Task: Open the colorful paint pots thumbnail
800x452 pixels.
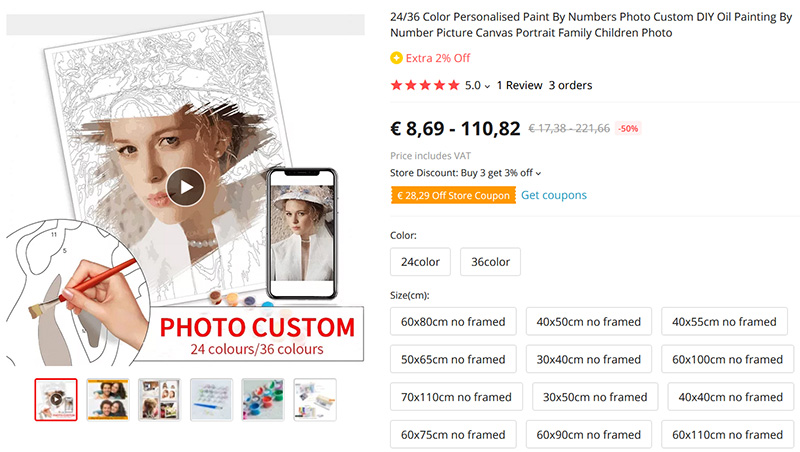Action: point(263,399)
